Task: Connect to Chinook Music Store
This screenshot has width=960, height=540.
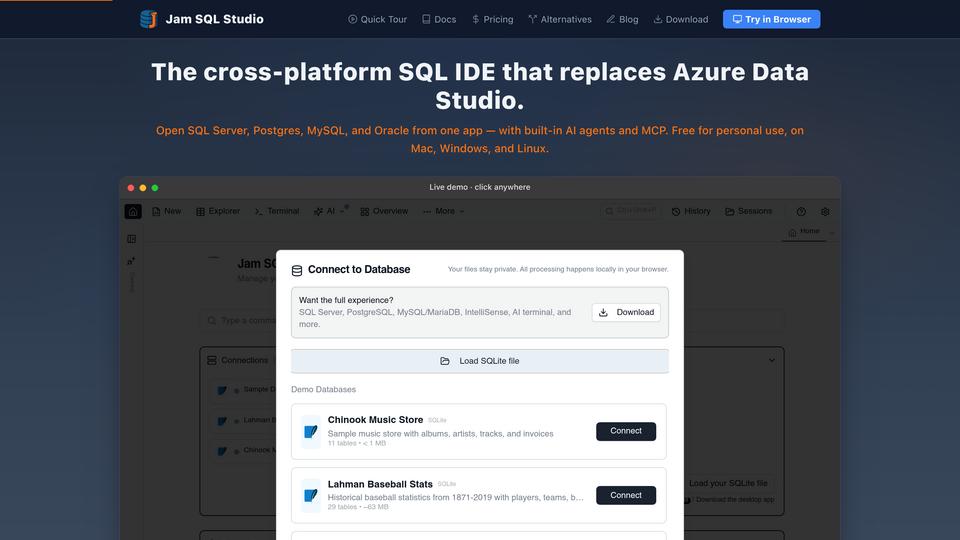Action: [x=626, y=431]
